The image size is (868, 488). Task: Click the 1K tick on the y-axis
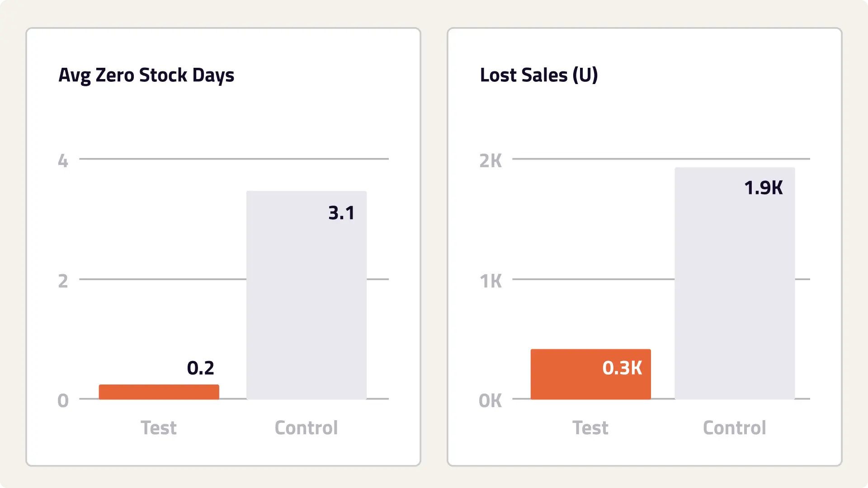coord(491,281)
